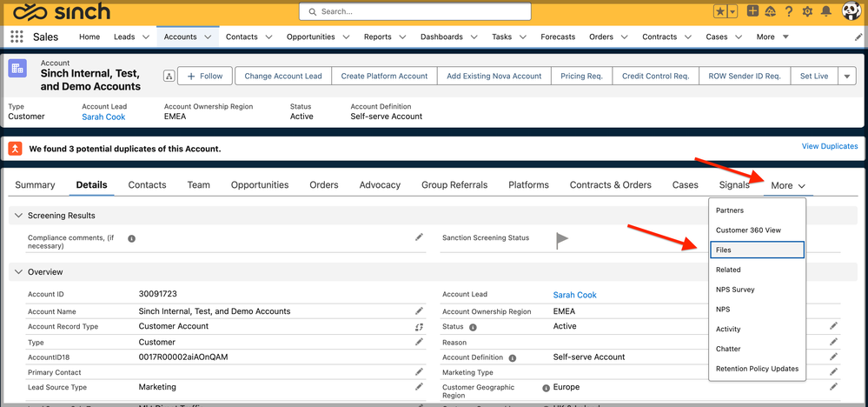Expand the Opportunities nav chevron
The width and height of the screenshot is (868, 407).
click(346, 37)
